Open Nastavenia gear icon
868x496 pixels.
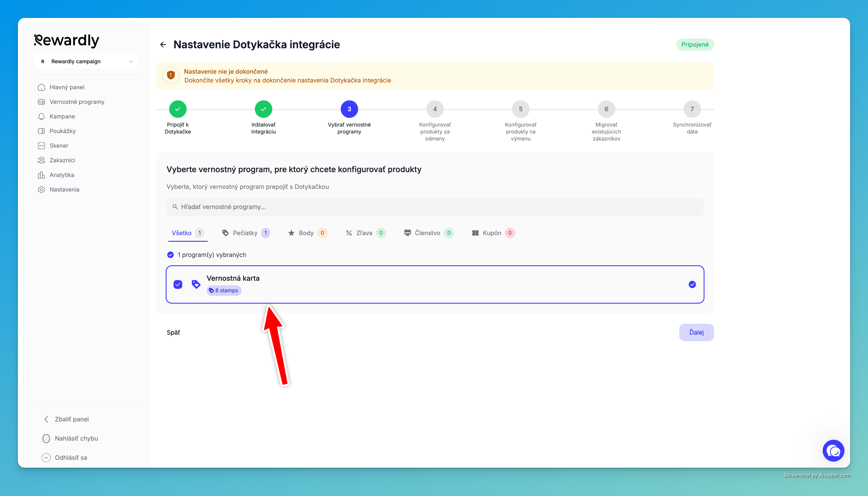[42, 190]
